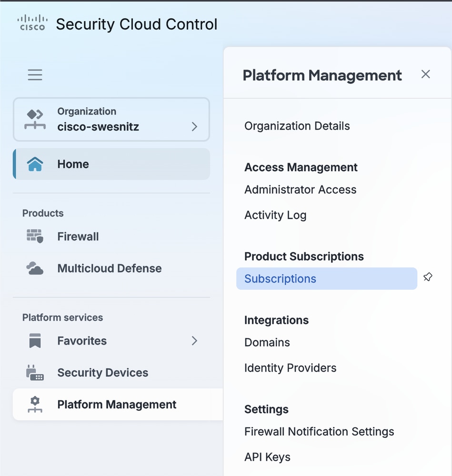Viewport: 452px width, 476px height.
Task: Click the Platform Management panel heading
Action: [322, 75]
